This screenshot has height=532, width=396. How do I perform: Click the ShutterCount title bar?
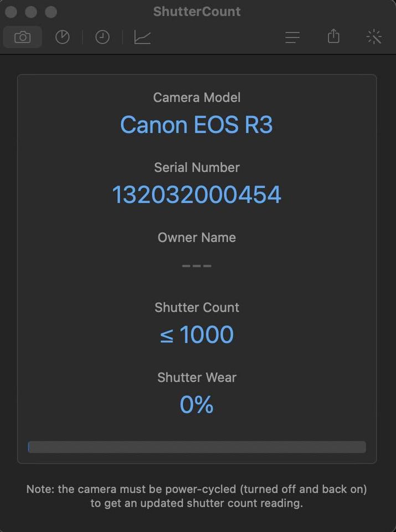click(197, 11)
